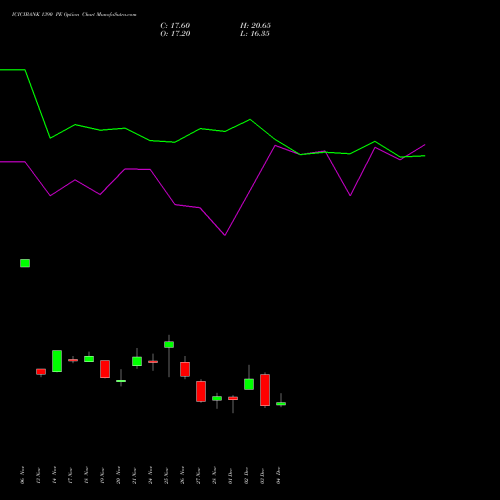Click the 25 Nov date label
The width and height of the screenshot is (500, 500).
[x=166, y=475]
